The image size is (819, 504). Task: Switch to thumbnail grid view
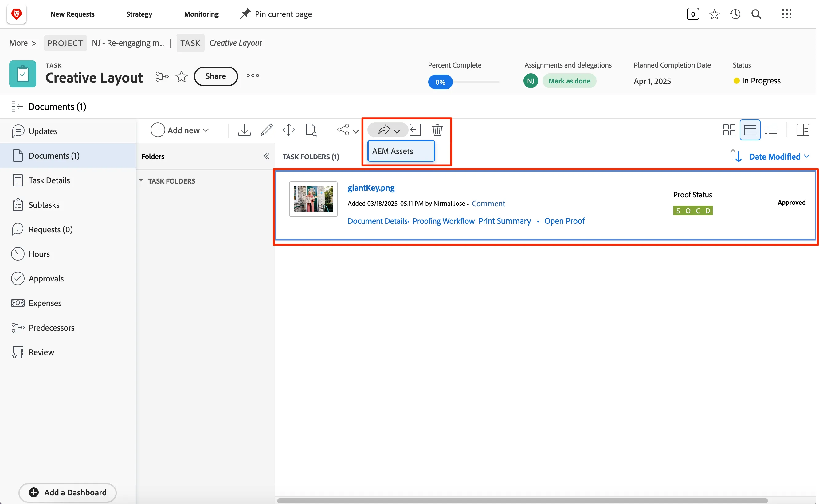coord(729,130)
